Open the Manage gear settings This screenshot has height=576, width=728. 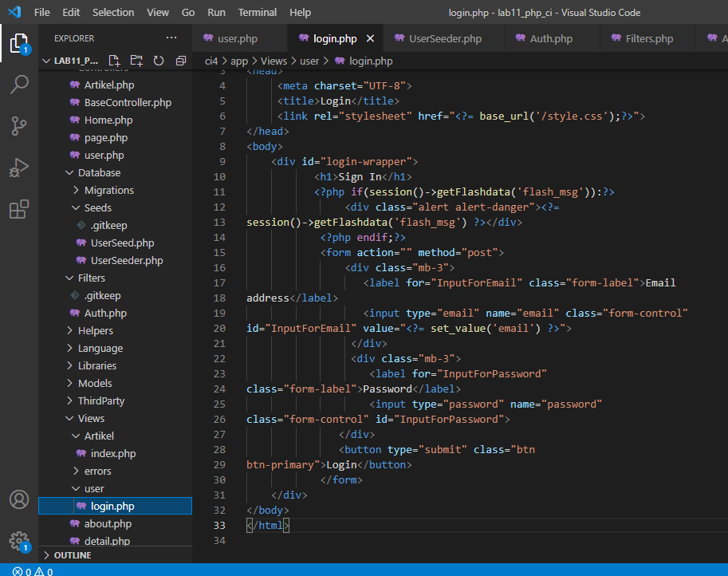[x=19, y=540]
